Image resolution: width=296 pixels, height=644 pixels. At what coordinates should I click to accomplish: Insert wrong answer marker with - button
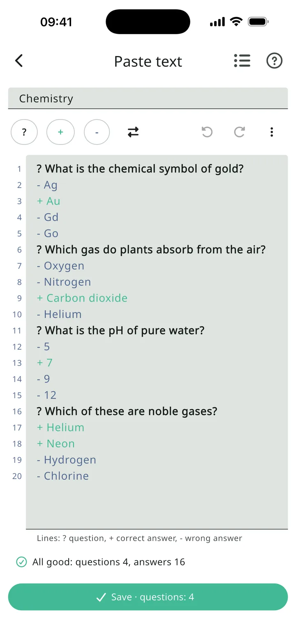point(97,132)
